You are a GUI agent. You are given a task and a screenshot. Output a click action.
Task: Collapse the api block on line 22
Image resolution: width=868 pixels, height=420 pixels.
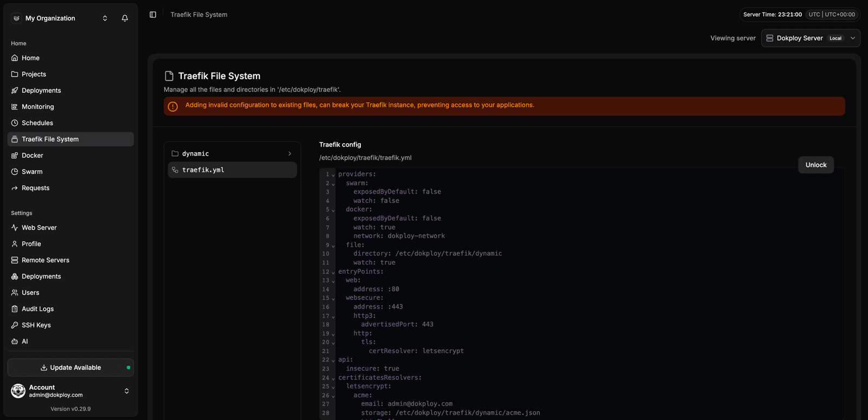[x=333, y=360]
